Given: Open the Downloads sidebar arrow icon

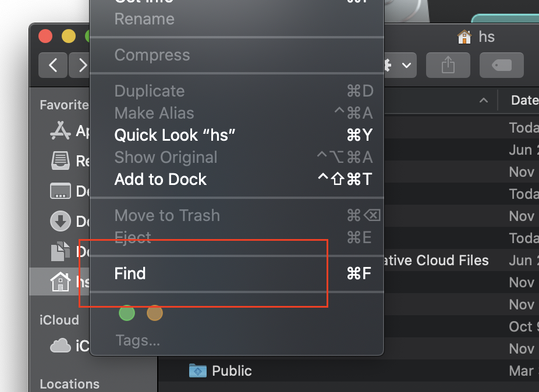Looking at the screenshot, I should pyautogui.click(x=61, y=221).
